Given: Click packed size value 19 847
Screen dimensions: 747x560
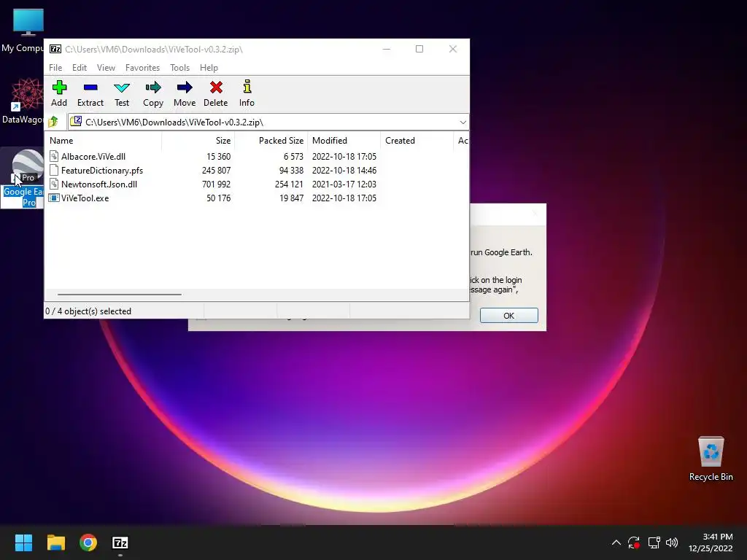Looking at the screenshot, I should (x=291, y=198).
